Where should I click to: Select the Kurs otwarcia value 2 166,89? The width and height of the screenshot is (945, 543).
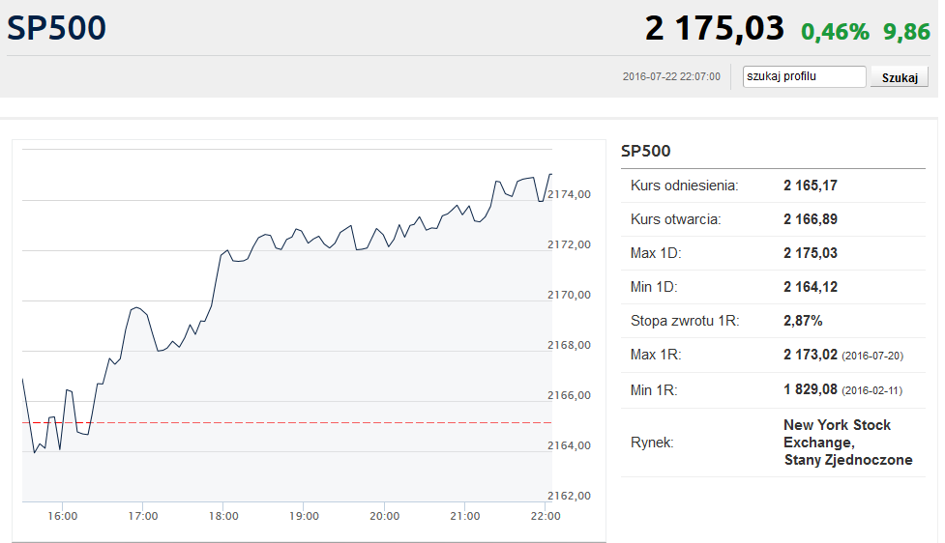[810, 219]
